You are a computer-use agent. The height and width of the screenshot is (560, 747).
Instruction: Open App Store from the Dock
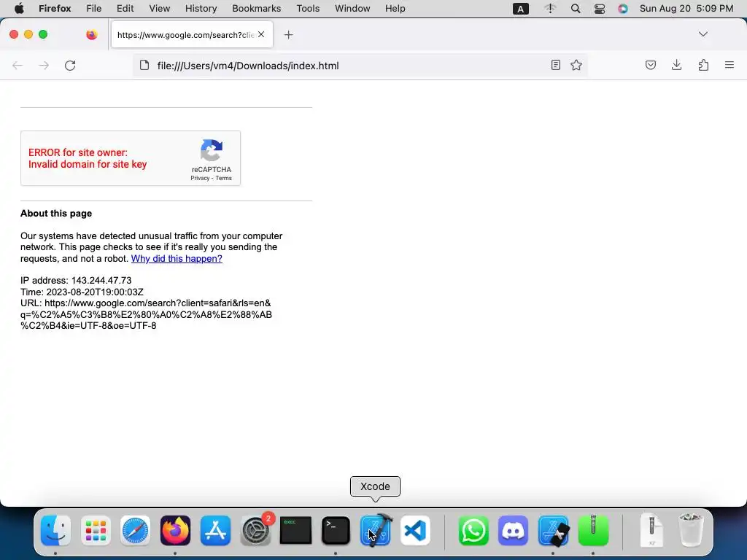pos(215,531)
